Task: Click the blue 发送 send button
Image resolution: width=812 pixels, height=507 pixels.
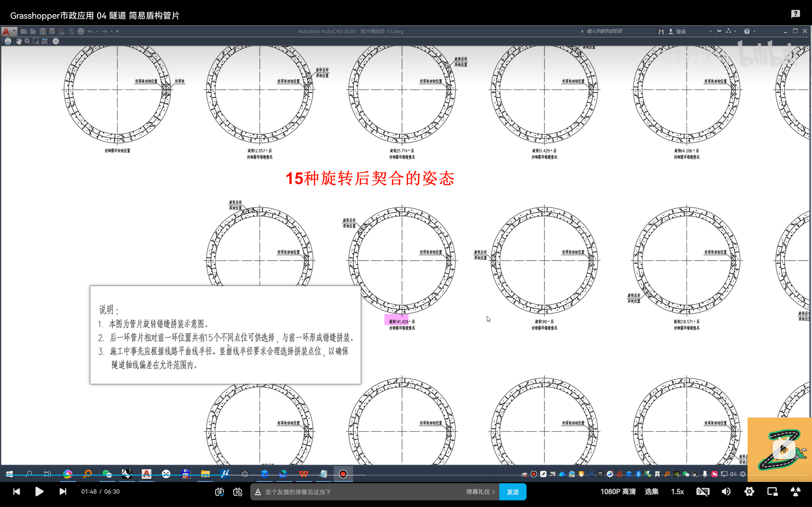Action: coord(512,492)
